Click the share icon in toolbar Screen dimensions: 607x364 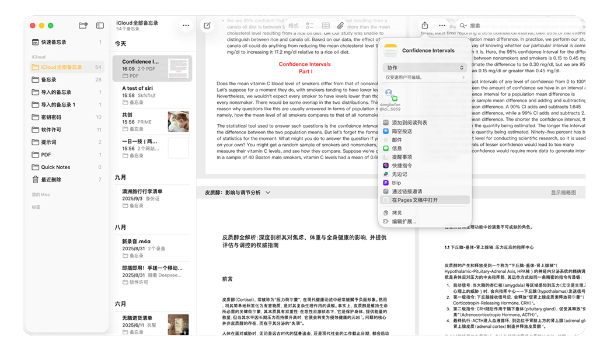pyautogui.click(x=425, y=26)
